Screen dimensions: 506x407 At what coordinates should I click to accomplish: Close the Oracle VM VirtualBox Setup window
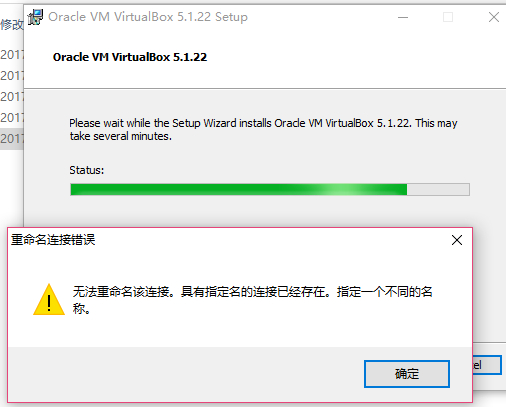[x=494, y=17]
